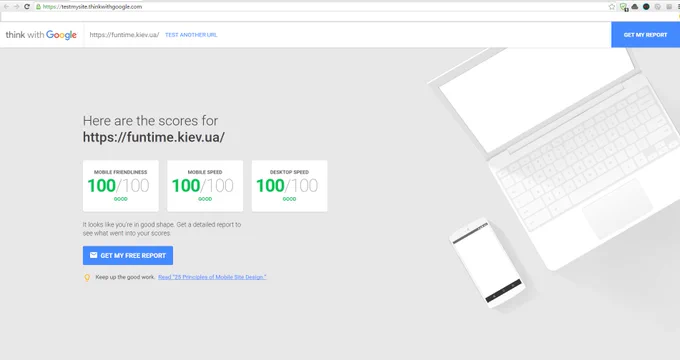Click the GET MY FREE REPORT button

pyautogui.click(x=128, y=255)
